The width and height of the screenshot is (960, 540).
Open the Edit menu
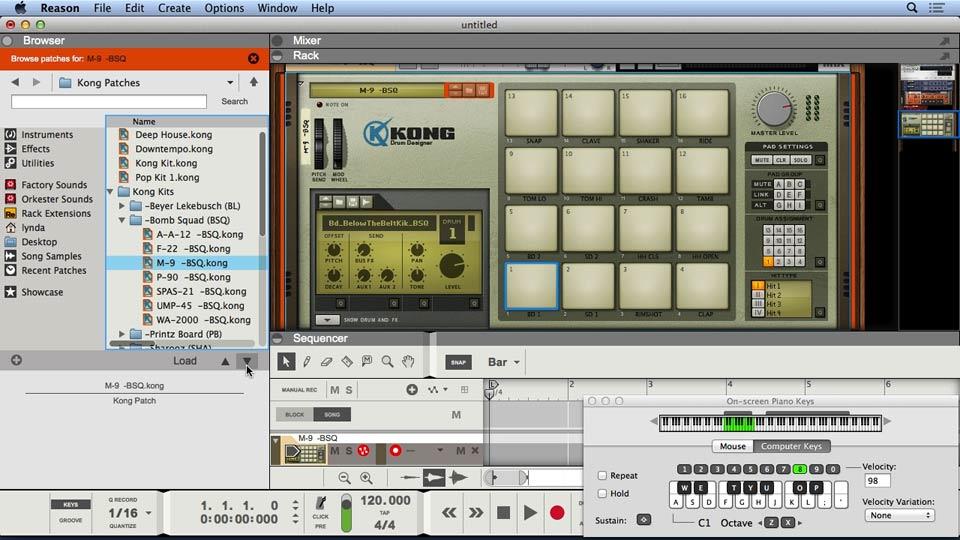tap(134, 8)
